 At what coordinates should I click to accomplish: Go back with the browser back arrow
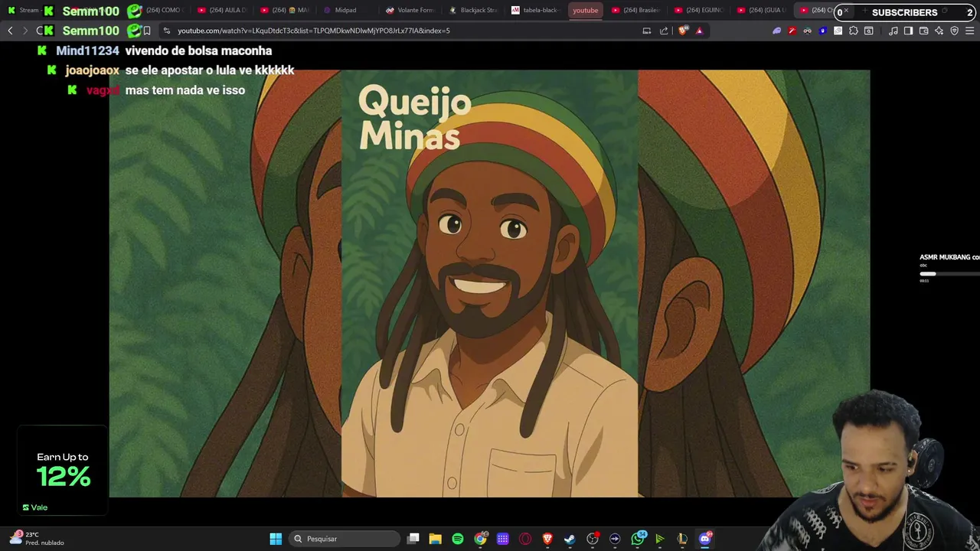click(10, 31)
